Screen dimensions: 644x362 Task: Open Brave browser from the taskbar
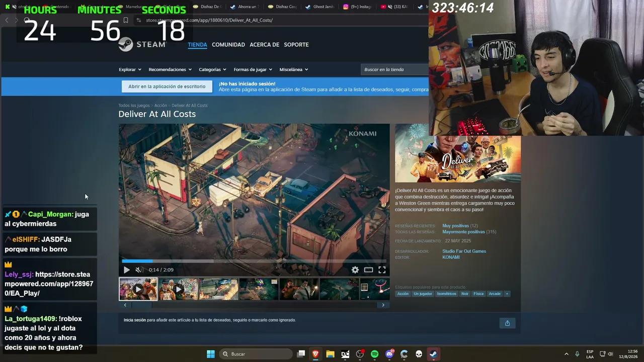point(315,354)
